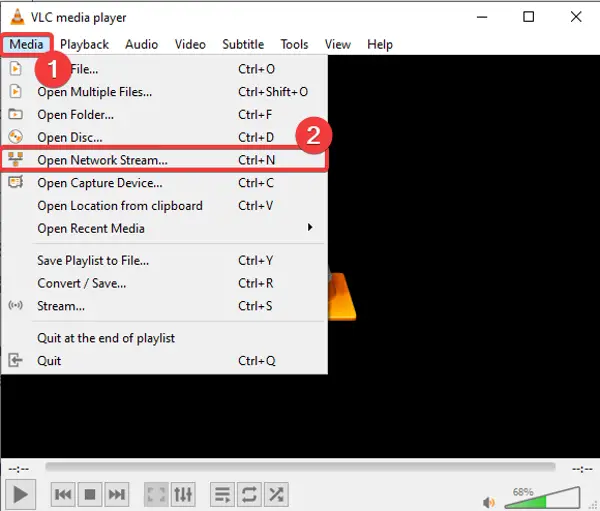
Task: Toggle the playlist view icon
Action: (222, 494)
